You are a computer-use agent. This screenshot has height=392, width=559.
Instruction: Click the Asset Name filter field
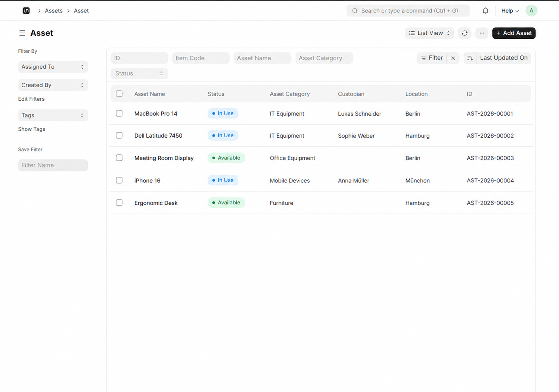coord(263,58)
